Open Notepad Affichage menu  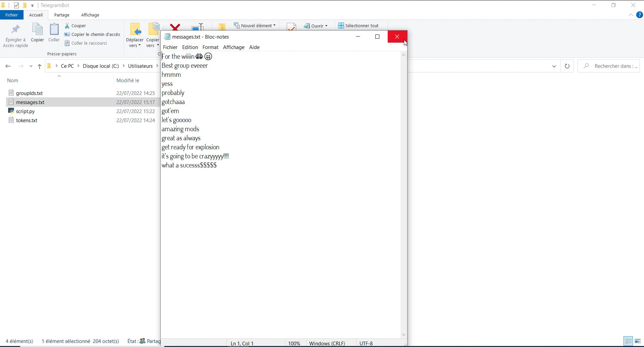pyautogui.click(x=233, y=47)
